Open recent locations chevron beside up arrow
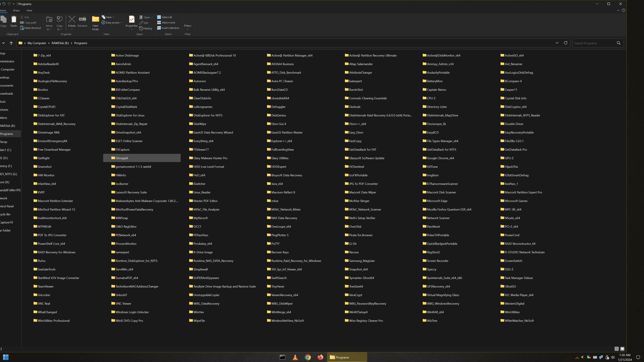 pyautogui.click(x=4, y=43)
